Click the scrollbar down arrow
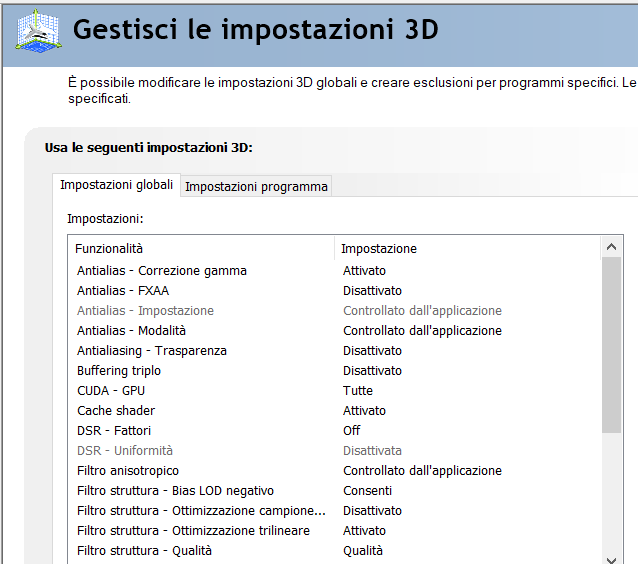 611,560
